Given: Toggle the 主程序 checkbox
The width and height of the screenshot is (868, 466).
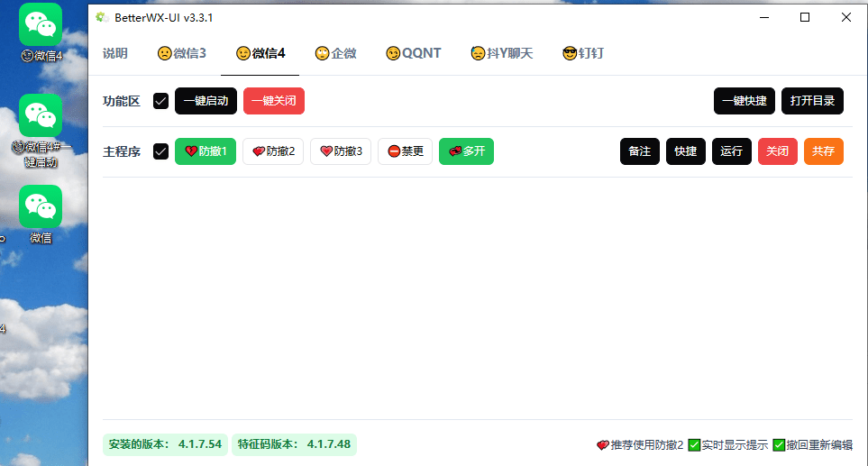Looking at the screenshot, I should pos(161,151).
